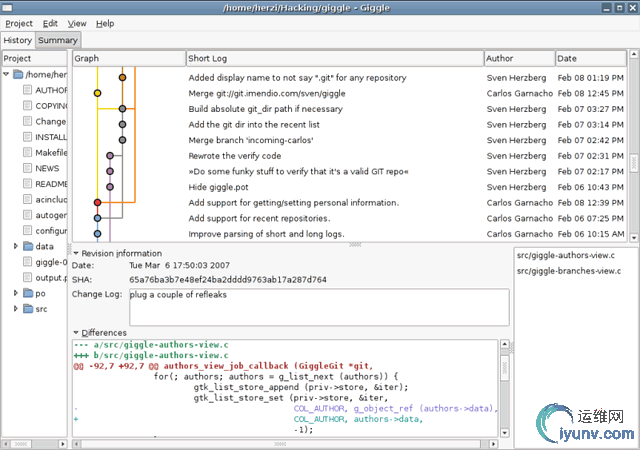Screen dimensions: 640x450
Task: Open the Project menu
Action: point(19,22)
